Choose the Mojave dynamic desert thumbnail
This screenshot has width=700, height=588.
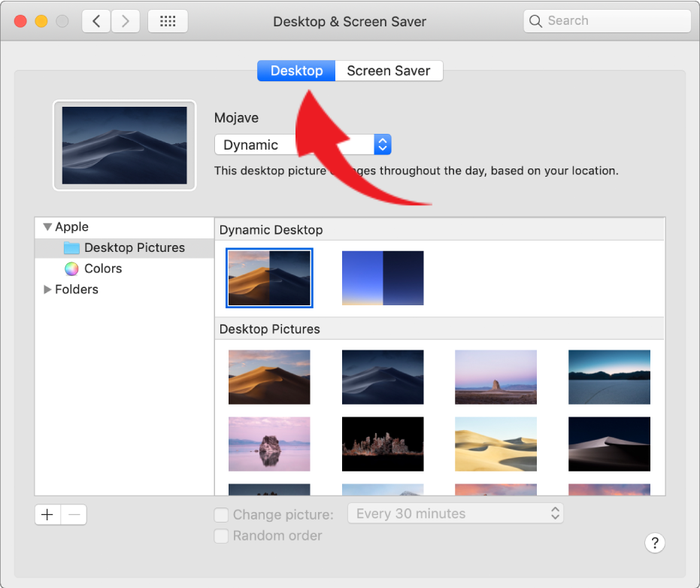pos(269,278)
